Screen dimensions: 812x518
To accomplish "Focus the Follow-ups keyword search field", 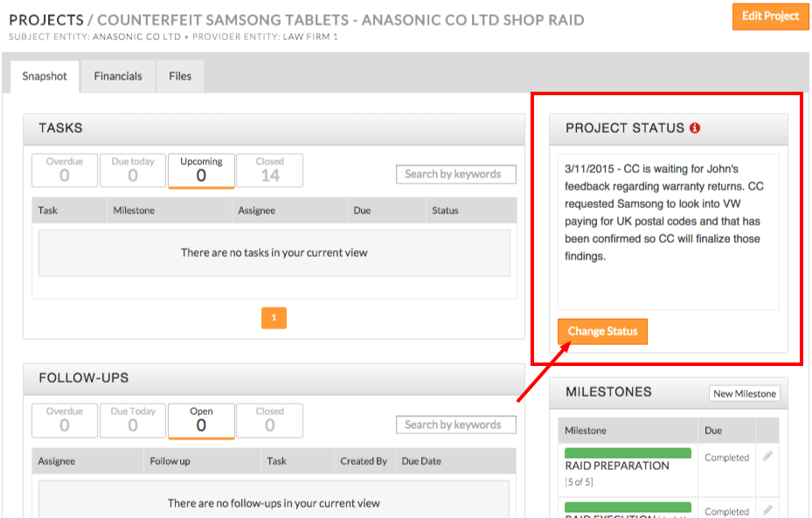I will (455, 425).
